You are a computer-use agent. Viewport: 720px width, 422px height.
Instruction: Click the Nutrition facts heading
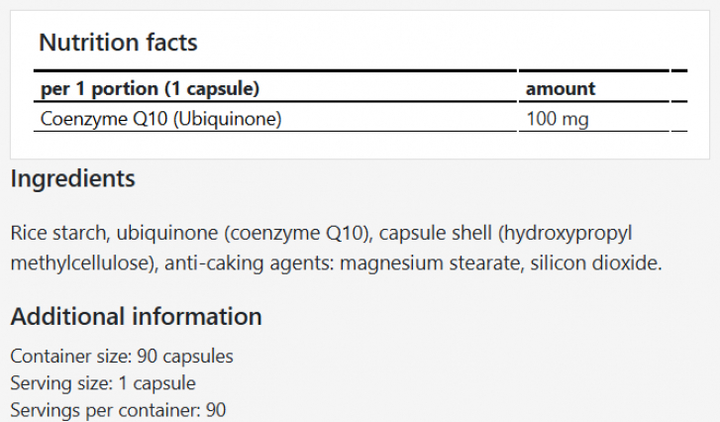point(118,42)
